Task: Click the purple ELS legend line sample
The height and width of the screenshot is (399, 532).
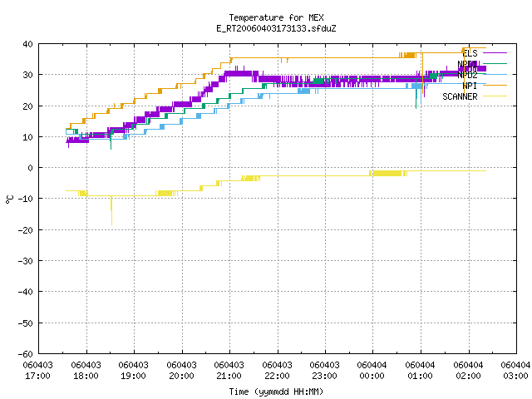Action: click(495, 53)
